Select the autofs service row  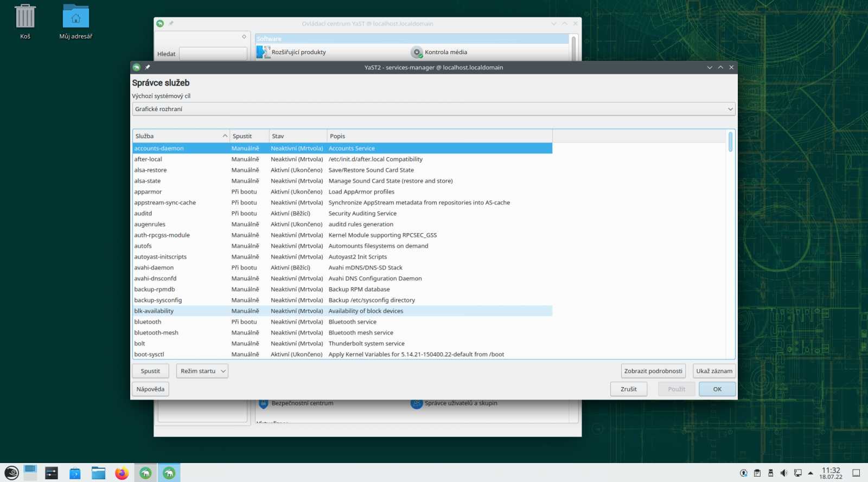(x=342, y=246)
